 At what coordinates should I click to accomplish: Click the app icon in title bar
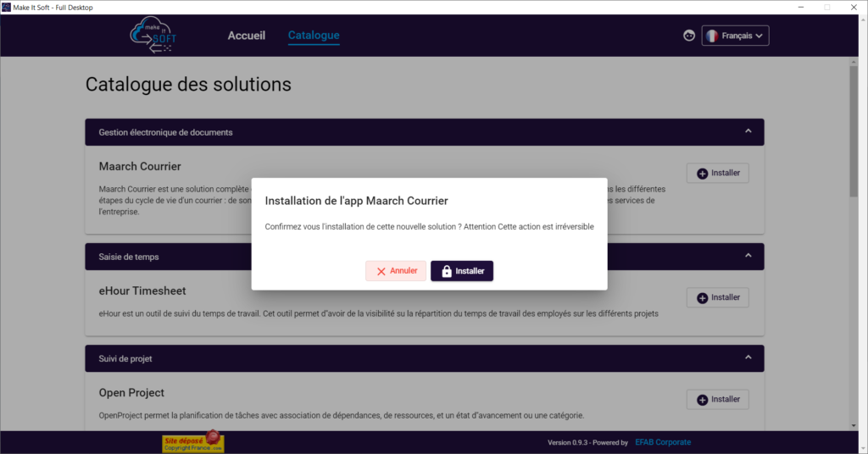pos(6,7)
